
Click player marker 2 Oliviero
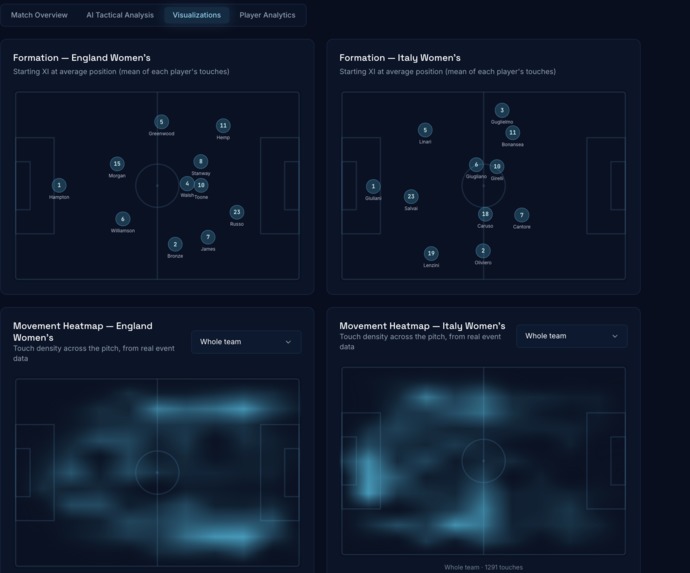click(483, 251)
